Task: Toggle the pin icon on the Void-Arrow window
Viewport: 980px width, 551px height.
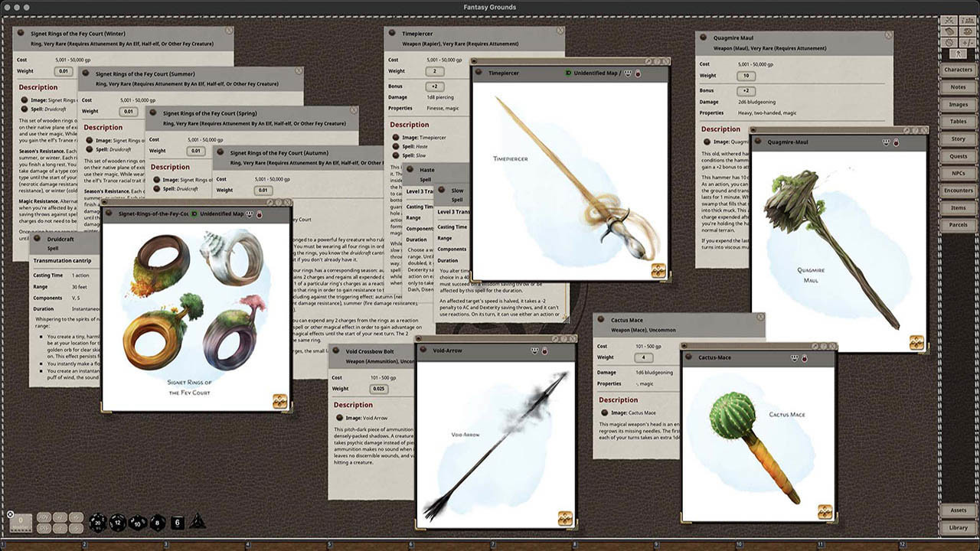Action: (x=544, y=350)
